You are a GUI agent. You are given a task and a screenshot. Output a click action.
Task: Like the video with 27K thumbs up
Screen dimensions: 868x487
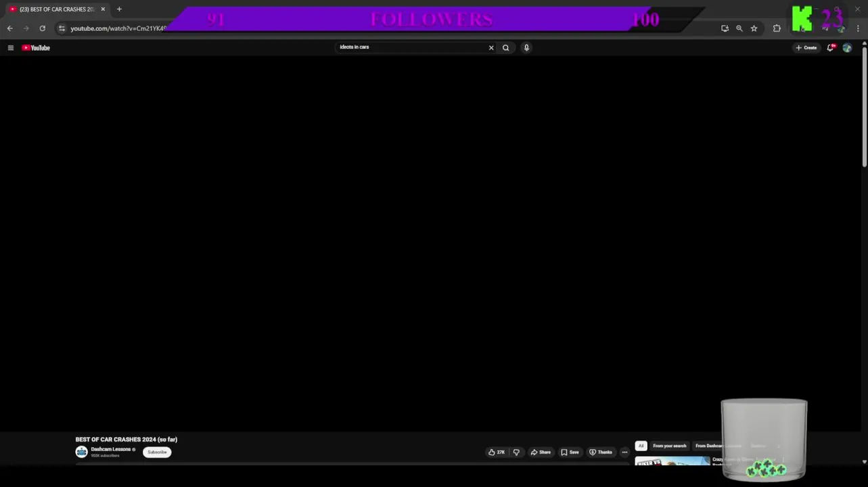click(x=497, y=452)
